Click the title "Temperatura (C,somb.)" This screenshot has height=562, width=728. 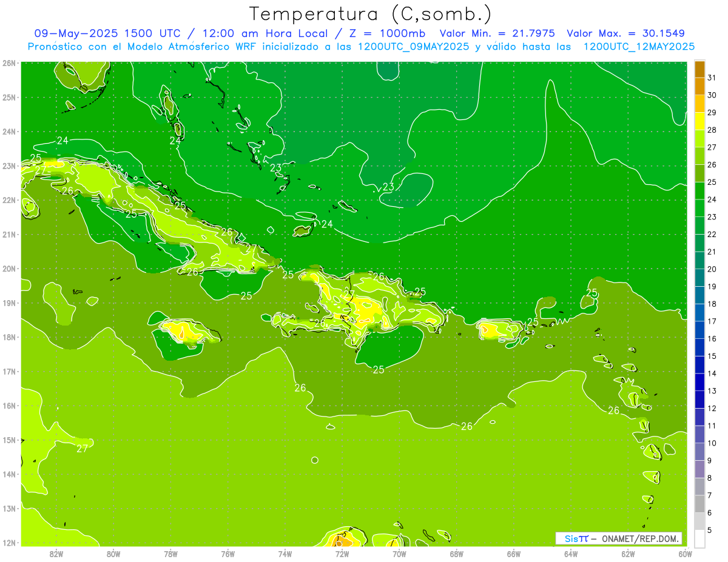click(x=370, y=14)
